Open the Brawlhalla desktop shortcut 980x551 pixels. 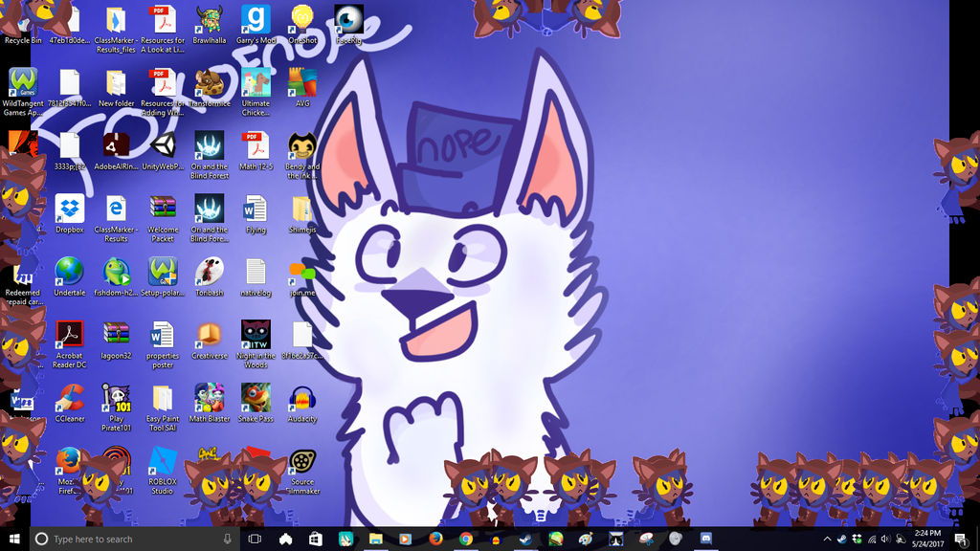[210, 25]
